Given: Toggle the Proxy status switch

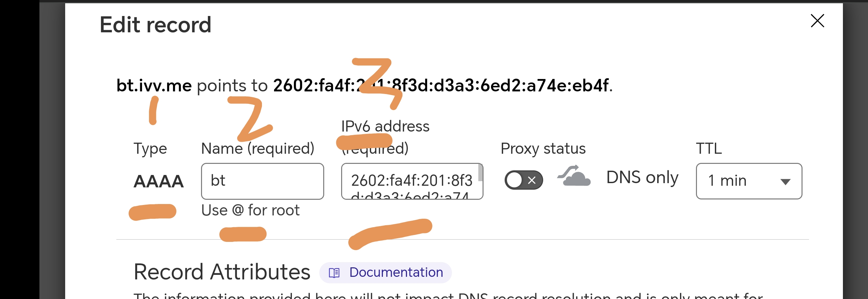Looking at the screenshot, I should click(523, 180).
